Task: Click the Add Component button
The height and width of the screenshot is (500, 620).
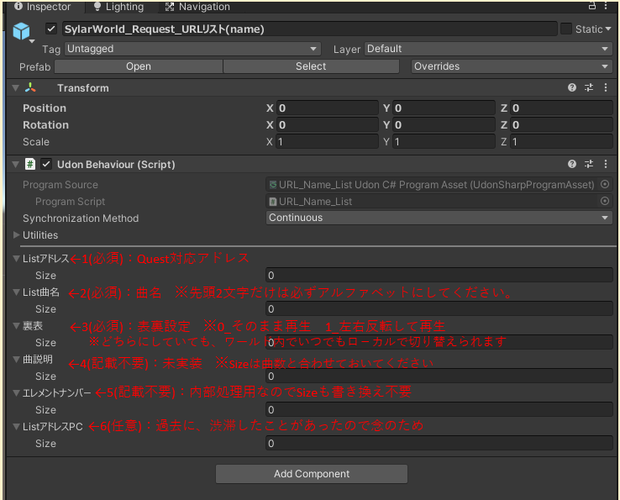Action: click(312, 474)
